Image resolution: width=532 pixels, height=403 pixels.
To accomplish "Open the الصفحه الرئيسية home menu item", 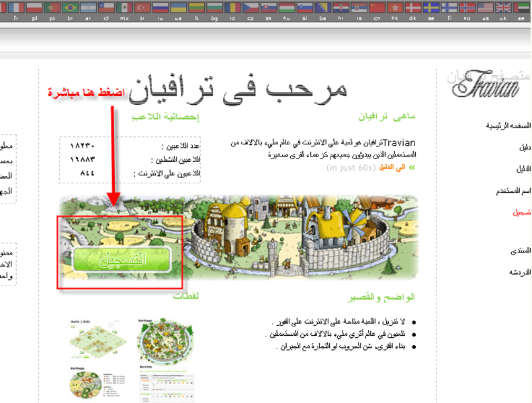I will (x=512, y=126).
